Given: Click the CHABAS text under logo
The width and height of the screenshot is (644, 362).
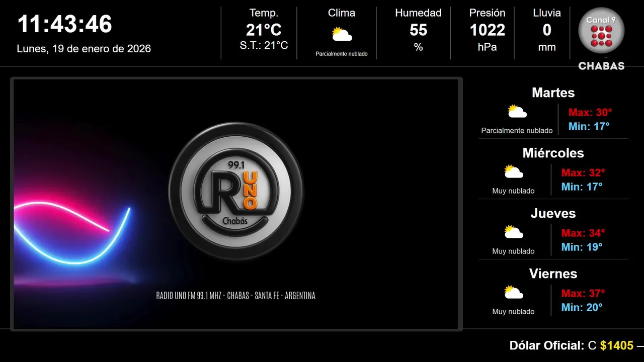Looking at the screenshot, I should coord(601,66).
